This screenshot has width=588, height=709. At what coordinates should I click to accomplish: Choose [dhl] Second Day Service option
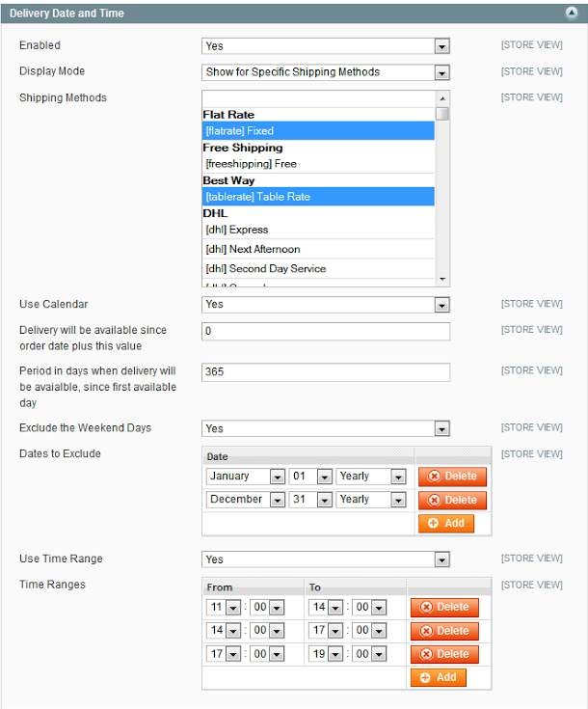tap(318, 268)
